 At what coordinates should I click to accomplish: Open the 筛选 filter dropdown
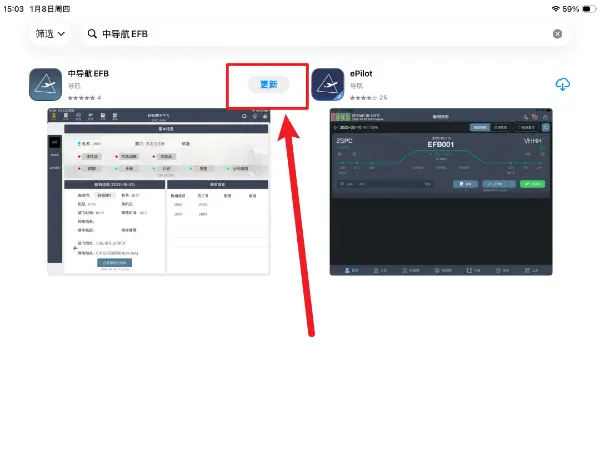tap(50, 34)
